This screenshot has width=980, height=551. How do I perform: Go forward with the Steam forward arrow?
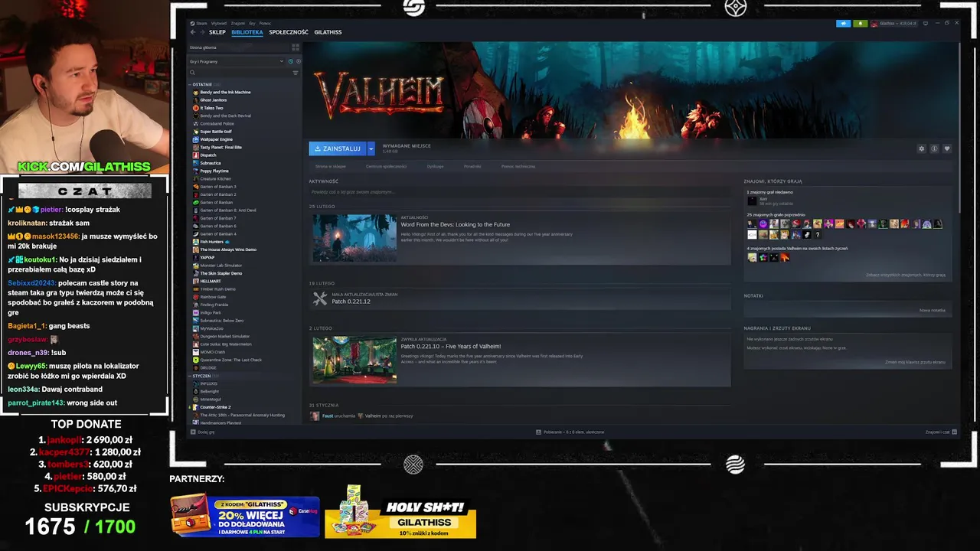(x=201, y=32)
